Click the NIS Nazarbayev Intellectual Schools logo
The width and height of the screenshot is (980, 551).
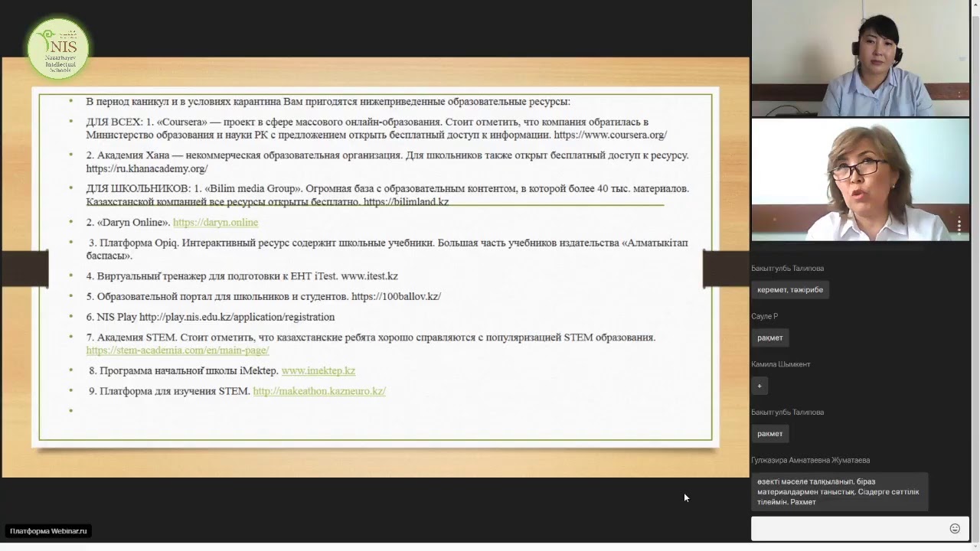click(58, 49)
